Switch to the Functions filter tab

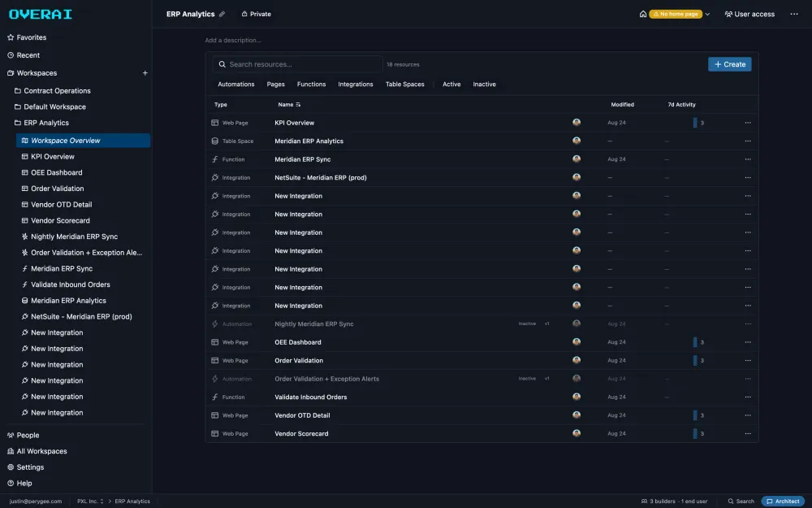click(x=311, y=84)
